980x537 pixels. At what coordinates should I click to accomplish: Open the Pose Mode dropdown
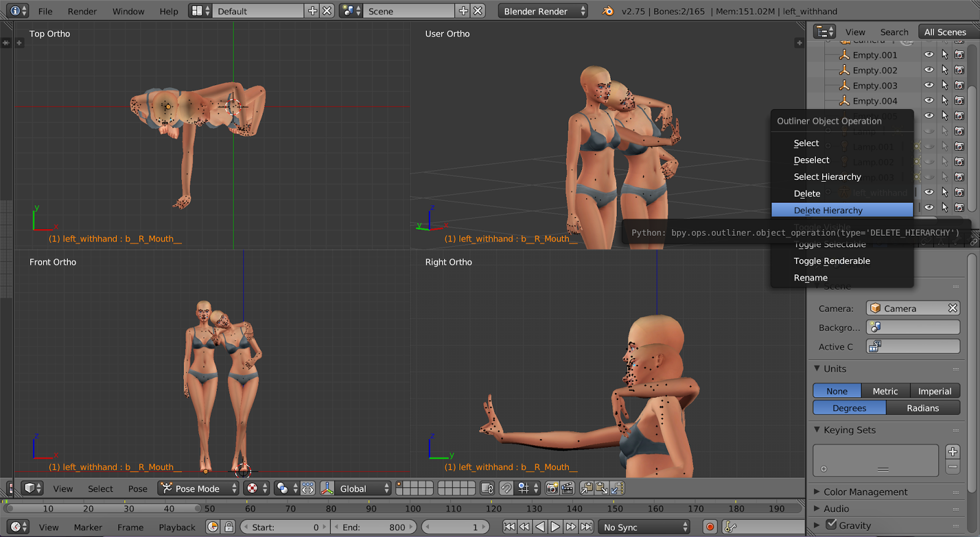click(198, 488)
